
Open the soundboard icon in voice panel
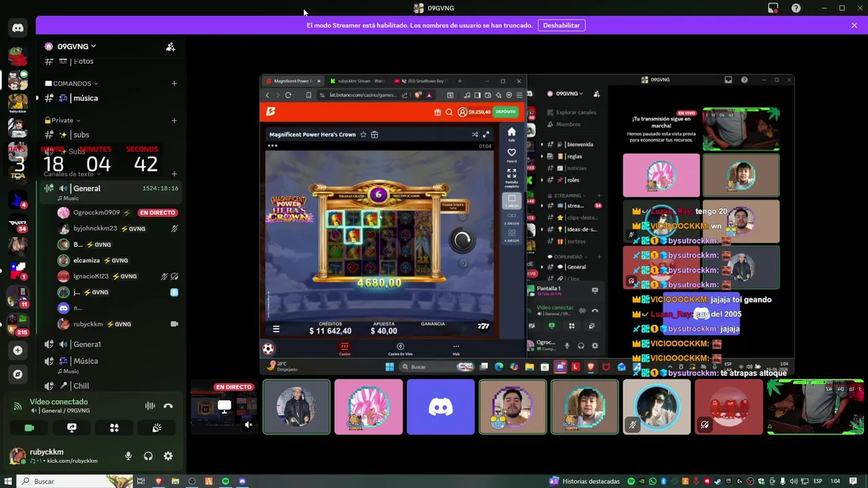click(x=157, y=428)
